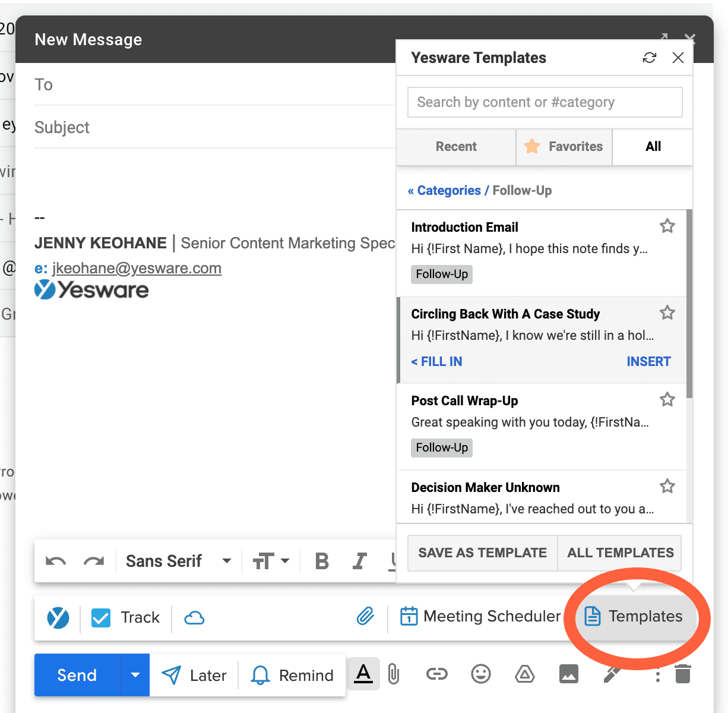This screenshot has width=728, height=713.
Task: Insert an emoji
Action: point(481,674)
